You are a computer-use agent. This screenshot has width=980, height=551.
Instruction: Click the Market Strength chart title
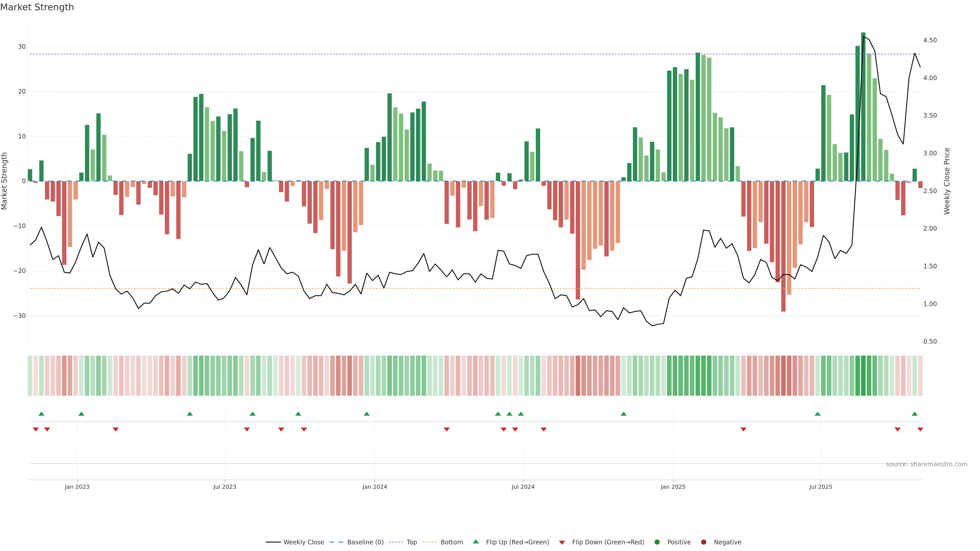point(37,7)
